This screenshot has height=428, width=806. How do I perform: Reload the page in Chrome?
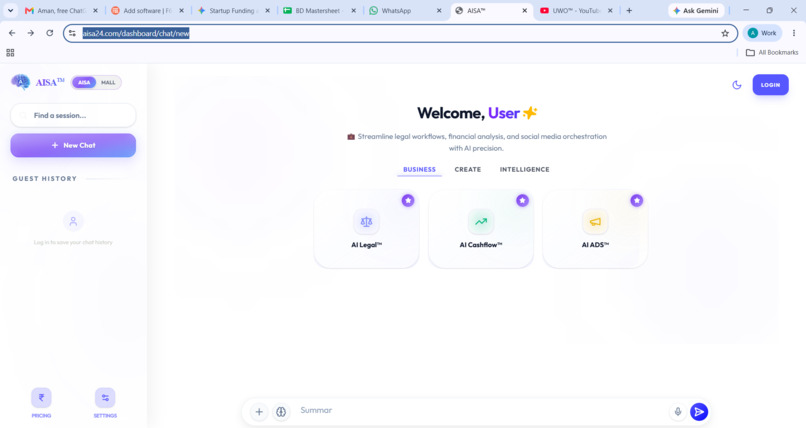49,33
